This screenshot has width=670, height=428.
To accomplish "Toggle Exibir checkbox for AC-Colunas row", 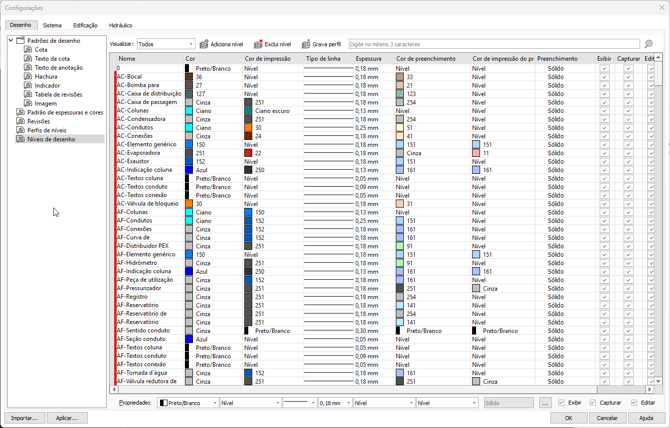I will pos(604,111).
